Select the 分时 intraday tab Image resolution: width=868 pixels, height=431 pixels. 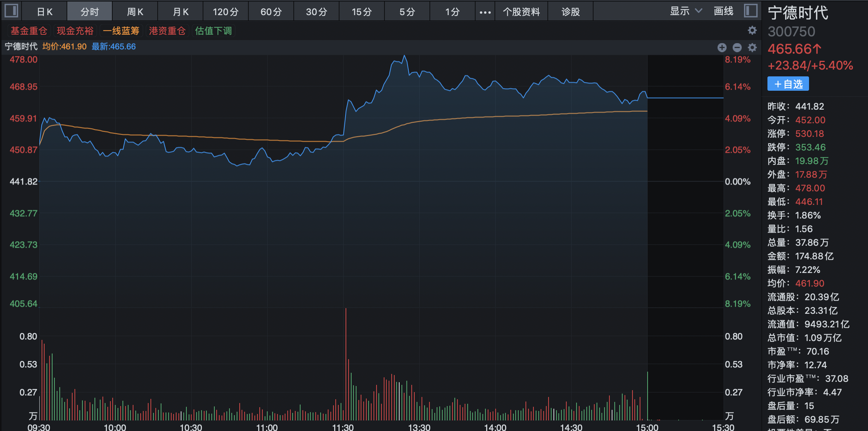point(90,12)
